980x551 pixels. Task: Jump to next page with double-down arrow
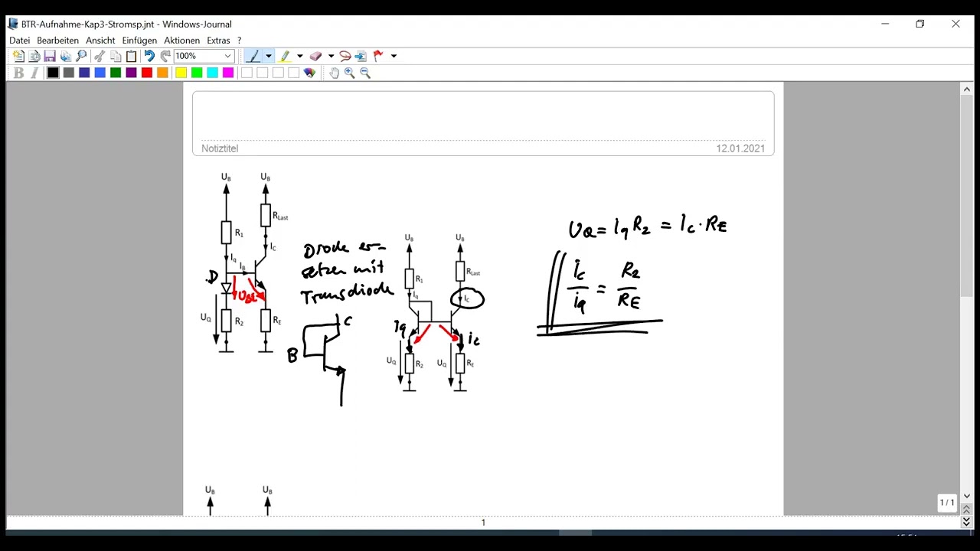tap(966, 521)
